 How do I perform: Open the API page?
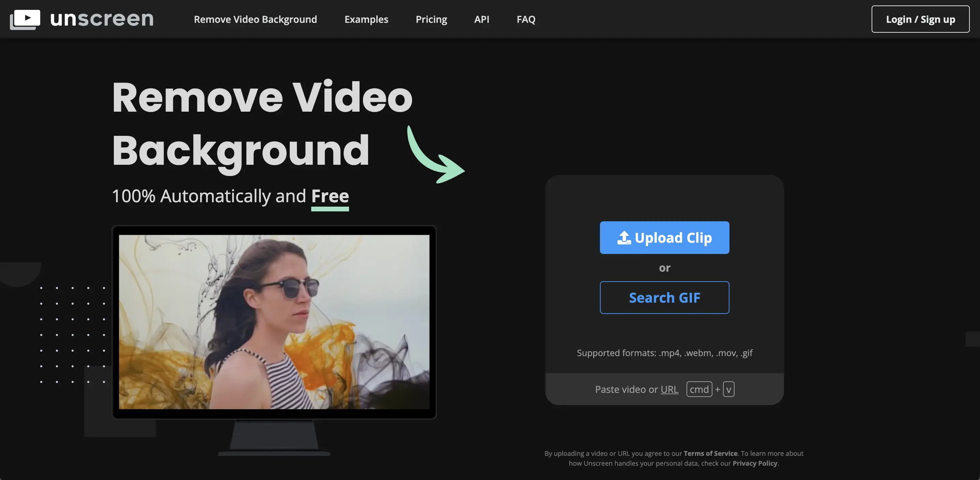pos(481,19)
